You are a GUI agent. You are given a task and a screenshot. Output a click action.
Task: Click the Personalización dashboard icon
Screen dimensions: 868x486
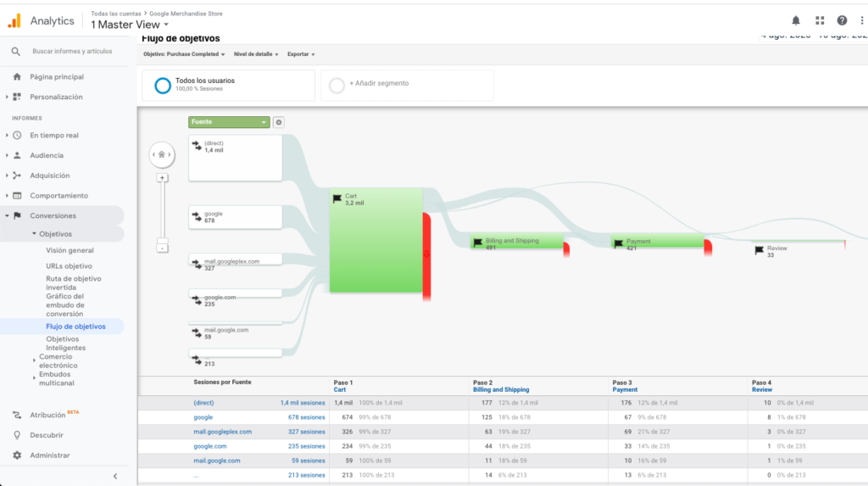click(x=17, y=97)
